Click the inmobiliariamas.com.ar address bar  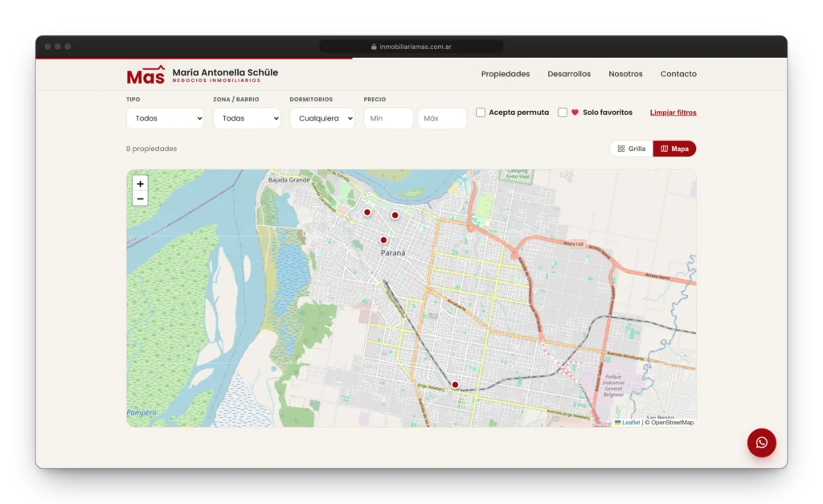411,47
